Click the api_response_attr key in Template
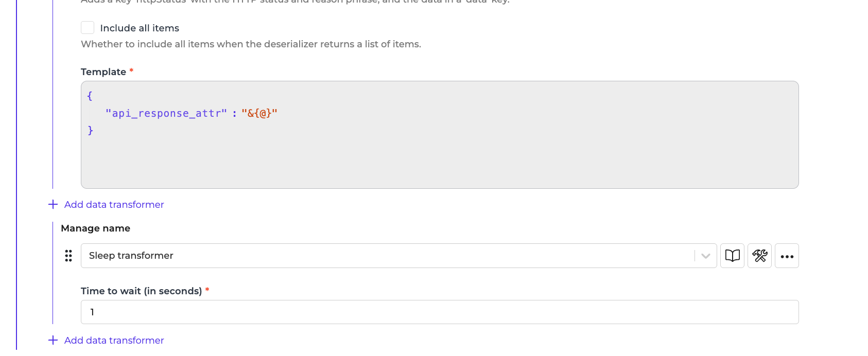Viewport: 868px width, 356px height. (x=166, y=113)
